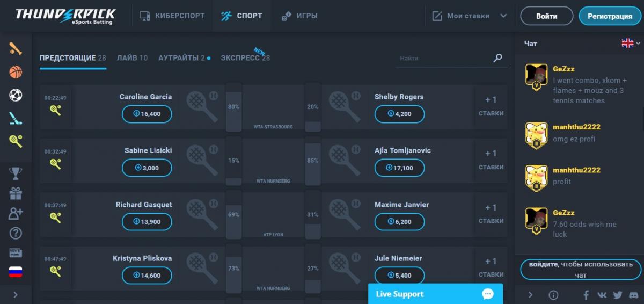
Task: Click Caroline Garcia 80% bar
Action: pos(233,107)
